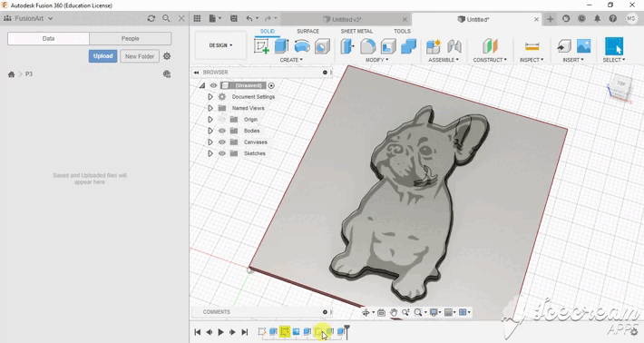Expand the Document Settings node
This screenshot has height=343, width=644.
tap(210, 97)
